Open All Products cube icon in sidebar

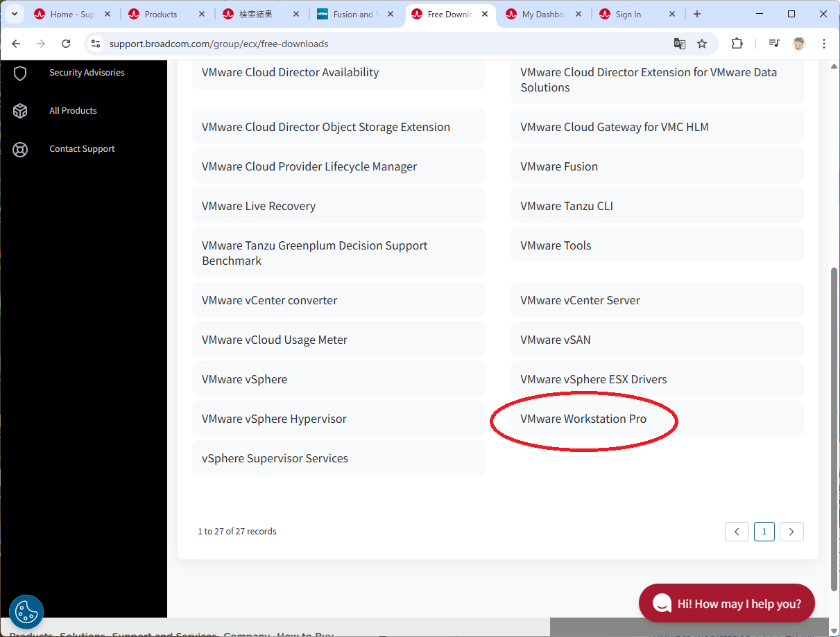pyautogui.click(x=20, y=111)
